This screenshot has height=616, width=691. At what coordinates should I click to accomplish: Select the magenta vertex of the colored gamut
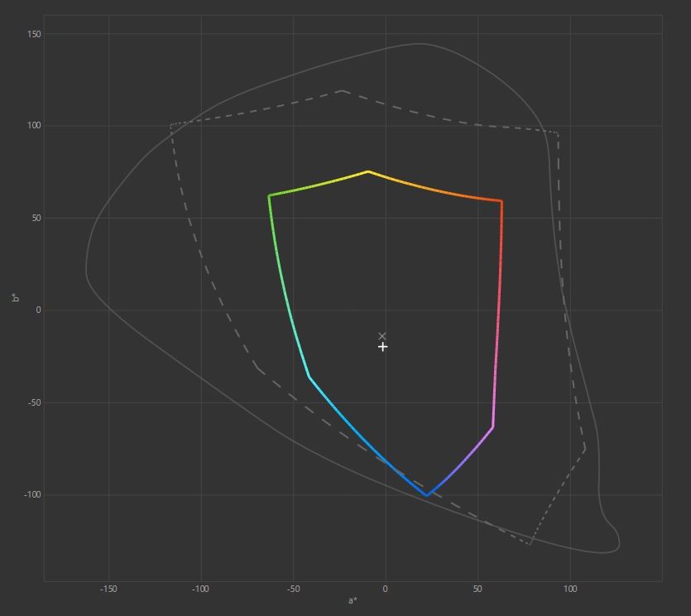click(x=492, y=427)
